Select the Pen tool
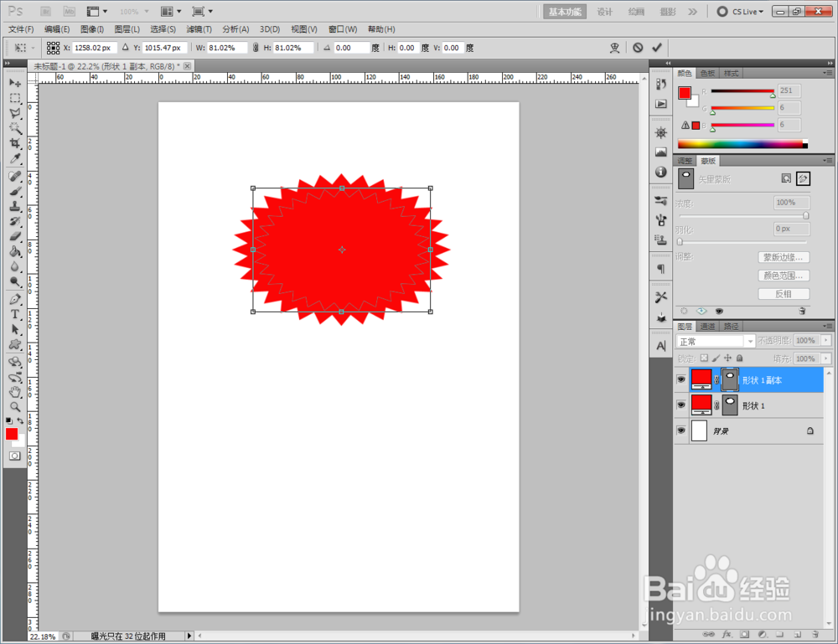This screenshot has height=644, width=838. 15,300
